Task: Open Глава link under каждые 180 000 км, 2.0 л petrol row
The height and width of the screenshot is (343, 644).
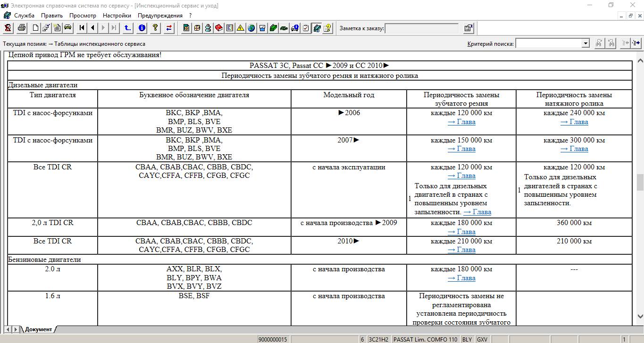Action: coord(461,278)
